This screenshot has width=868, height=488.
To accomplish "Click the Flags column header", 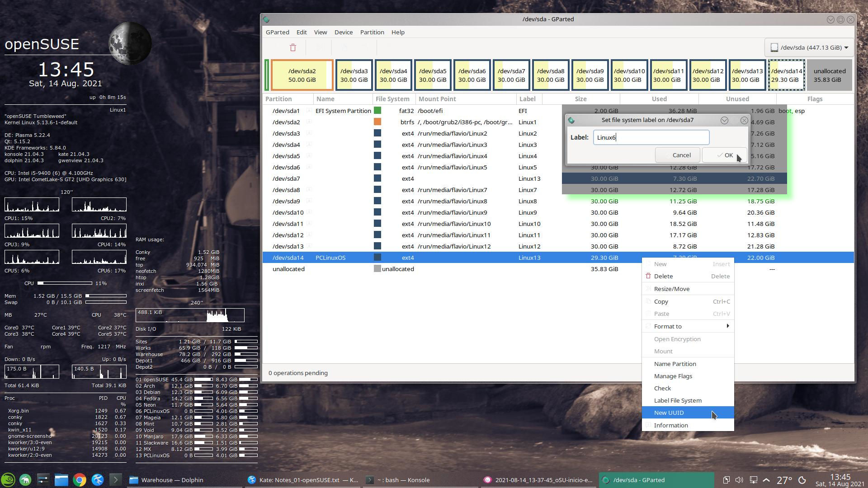I will pos(815,99).
